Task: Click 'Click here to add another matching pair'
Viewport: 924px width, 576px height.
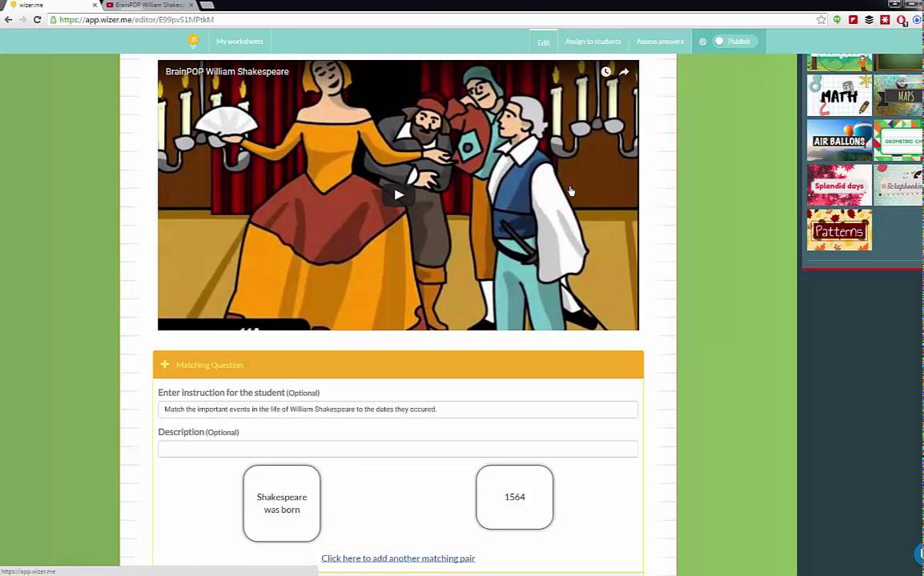Action: pyautogui.click(x=399, y=558)
